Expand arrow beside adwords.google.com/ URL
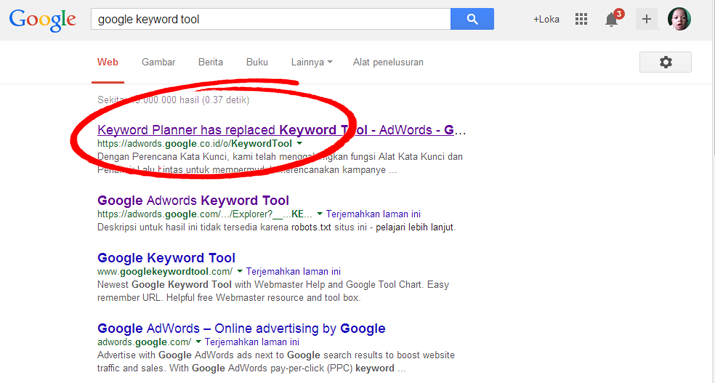The width and height of the screenshot is (715, 383). (x=198, y=342)
